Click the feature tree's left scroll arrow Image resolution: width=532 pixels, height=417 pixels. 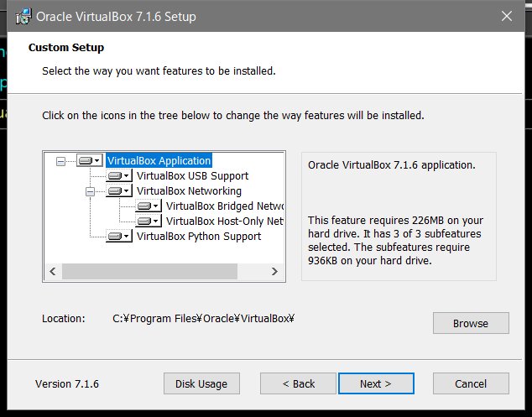[x=53, y=272]
